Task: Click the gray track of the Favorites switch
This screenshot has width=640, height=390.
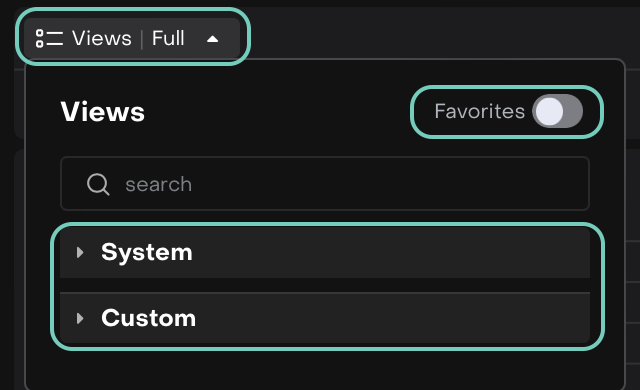Action: click(573, 111)
